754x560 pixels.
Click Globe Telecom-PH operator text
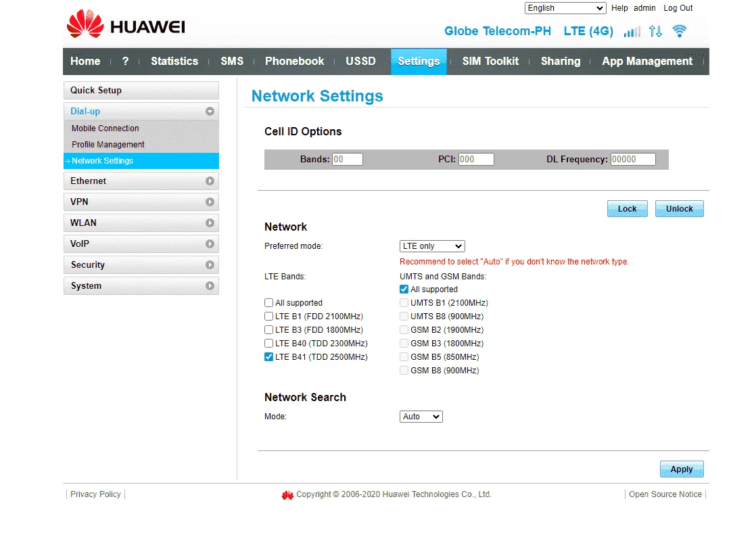pos(497,31)
